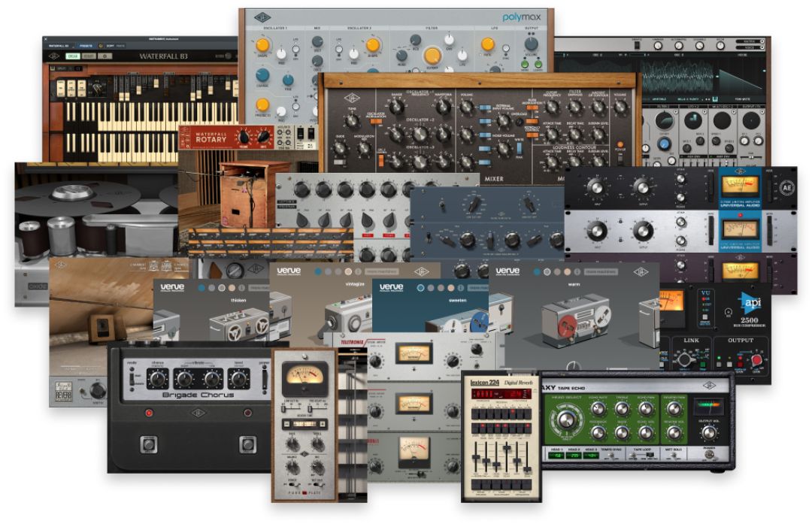The height and width of the screenshot is (524, 812).
Task: Click the top Teletronix peak reduction knob
Action: tap(452, 362)
